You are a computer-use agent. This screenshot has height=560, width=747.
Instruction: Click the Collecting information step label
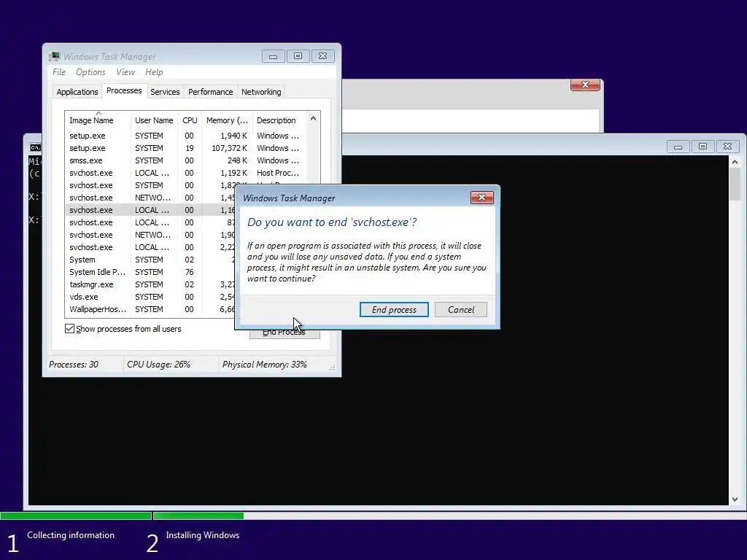point(71,535)
